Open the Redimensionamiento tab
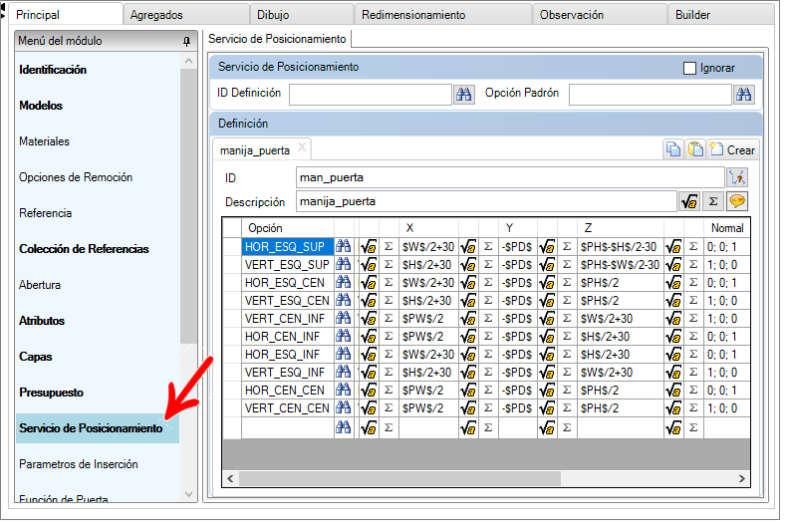Image resolution: width=789 pixels, height=532 pixels. click(x=442, y=14)
